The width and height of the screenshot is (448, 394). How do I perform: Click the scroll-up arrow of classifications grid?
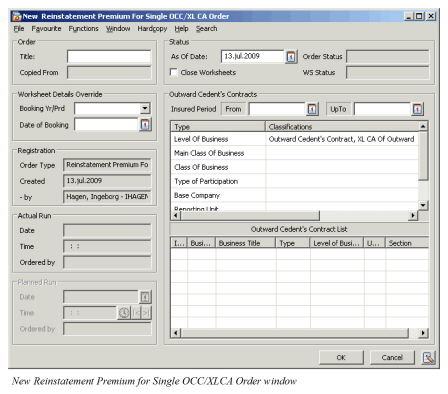pyautogui.click(x=423, y=126)
